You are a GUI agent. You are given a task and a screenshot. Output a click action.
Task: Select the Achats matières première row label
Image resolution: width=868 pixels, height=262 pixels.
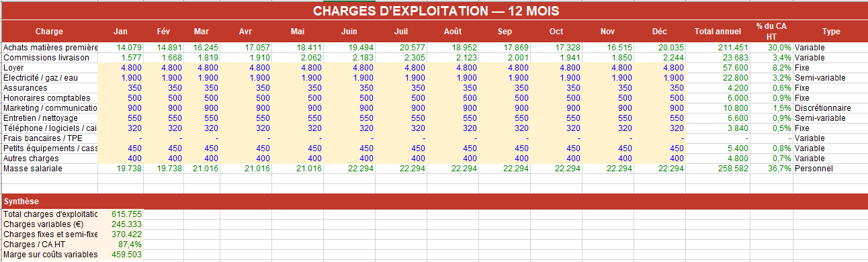click(50, 48)
